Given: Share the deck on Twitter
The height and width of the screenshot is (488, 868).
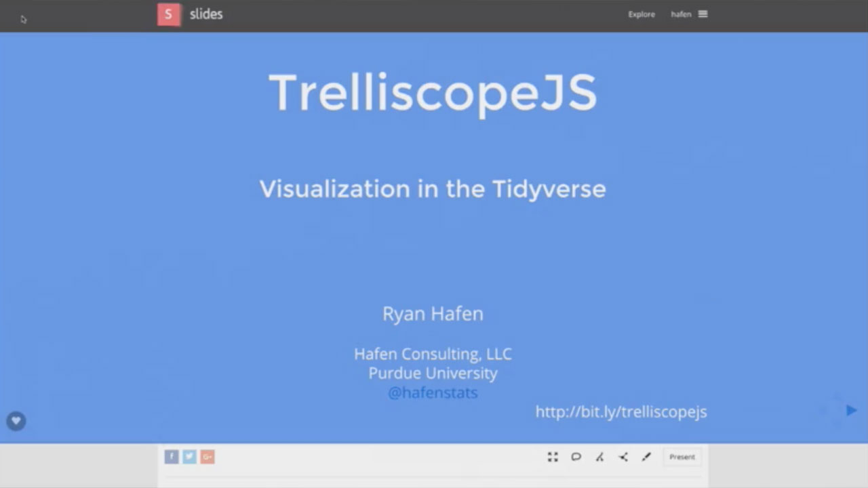Looking at the screenshot, I should 189,457.
